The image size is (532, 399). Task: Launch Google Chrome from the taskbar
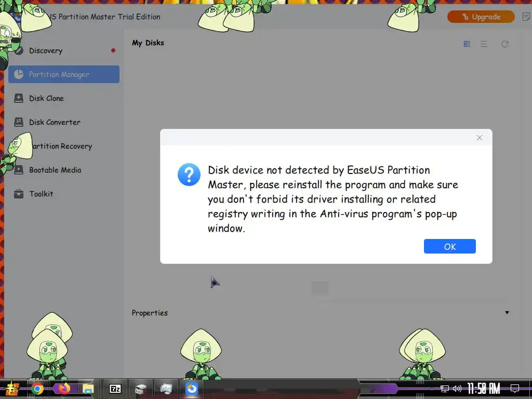[37, 389]
